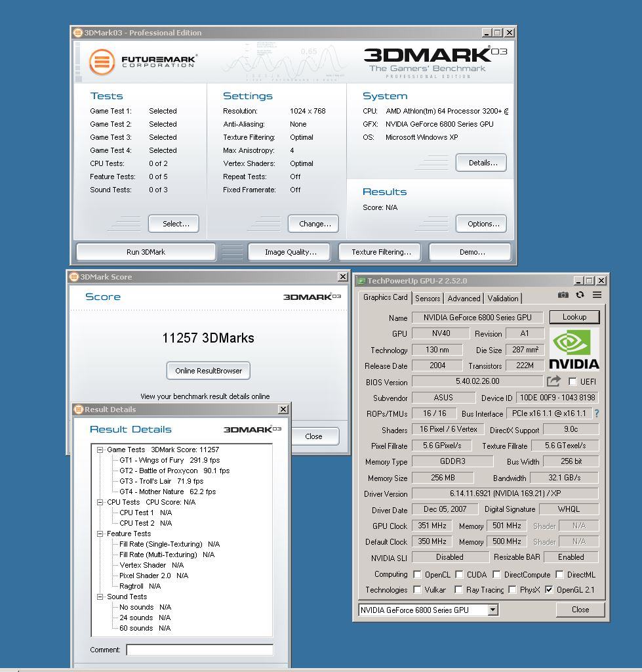Viewport: 642px width, 672px height.
Task: Switch to the Graphics Card tab
Action: coord(385,297)
